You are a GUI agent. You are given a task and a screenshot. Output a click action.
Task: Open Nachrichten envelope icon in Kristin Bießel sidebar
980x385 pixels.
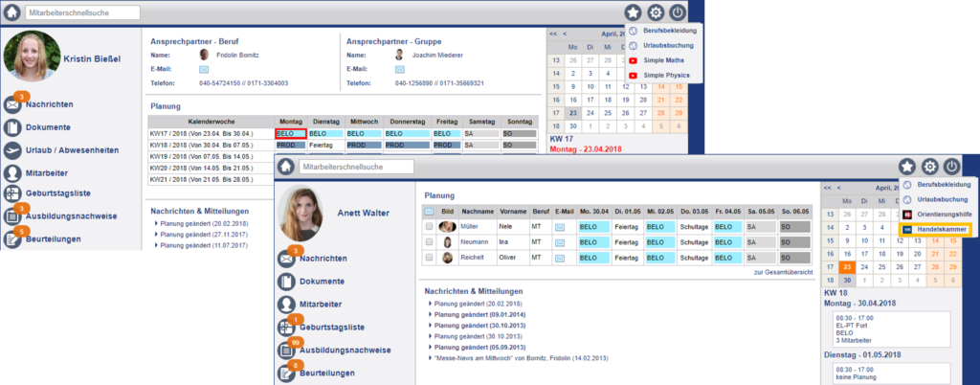12,105
